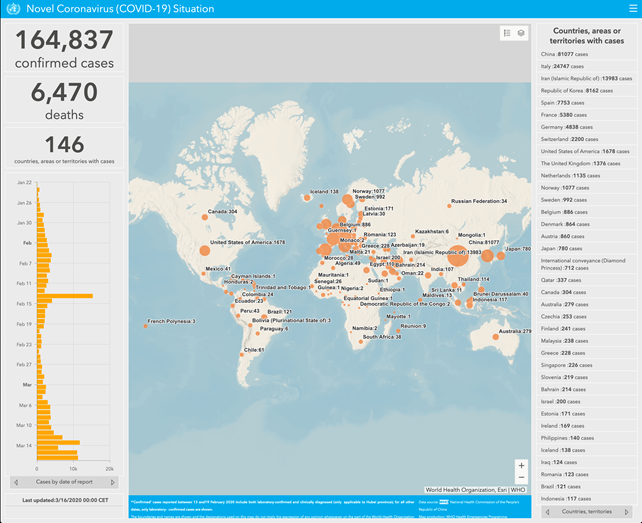
Task: Select The United Kingdom: 1376 row
Action: pos(587,163)
